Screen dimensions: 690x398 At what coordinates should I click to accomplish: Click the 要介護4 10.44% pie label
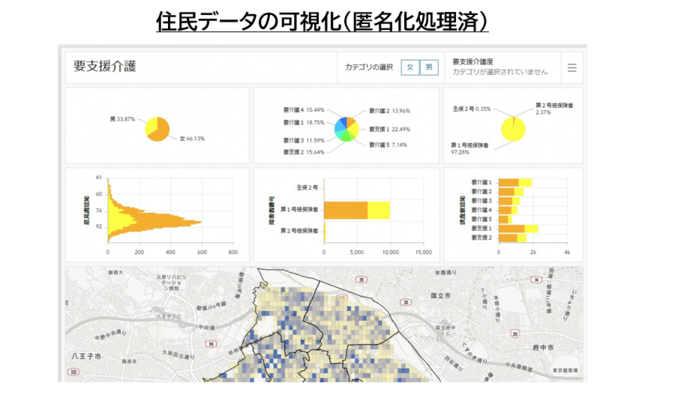pyautogui.click(x=304, y=110)
